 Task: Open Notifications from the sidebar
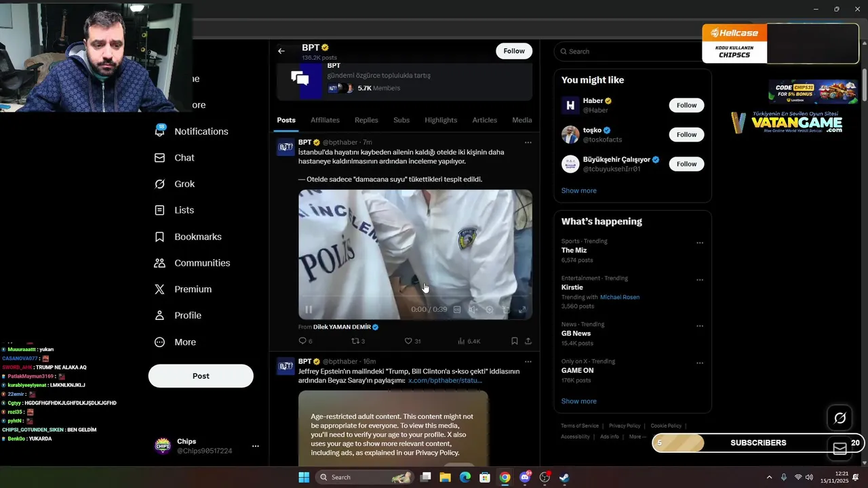[192, 131]
